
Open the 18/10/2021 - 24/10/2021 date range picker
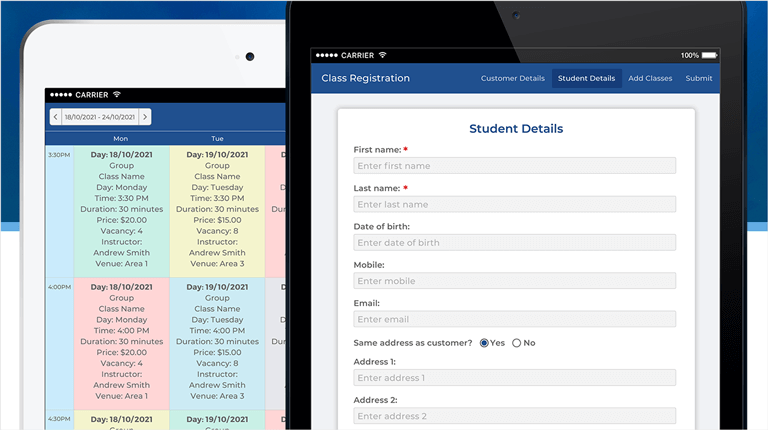click(100, 117)
